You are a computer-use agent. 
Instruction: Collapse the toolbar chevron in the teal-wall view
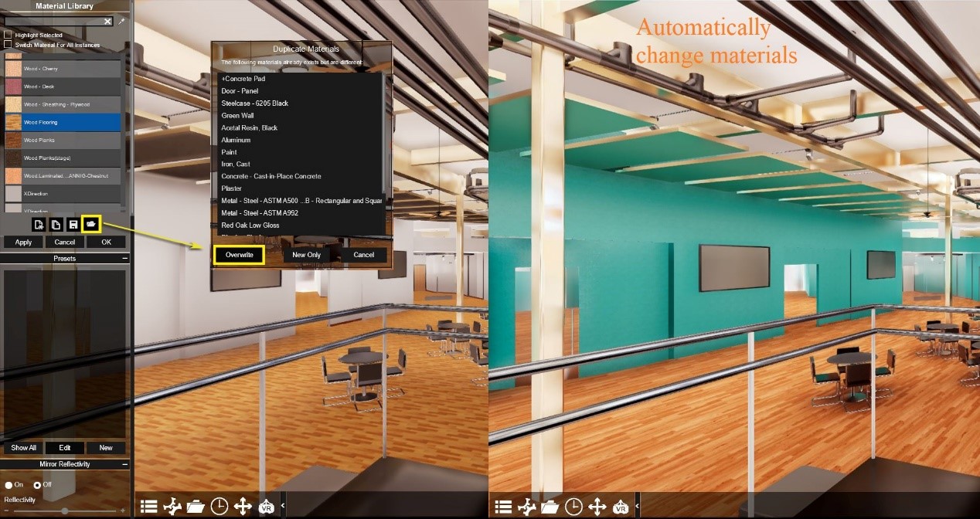[x=636, y=506]
